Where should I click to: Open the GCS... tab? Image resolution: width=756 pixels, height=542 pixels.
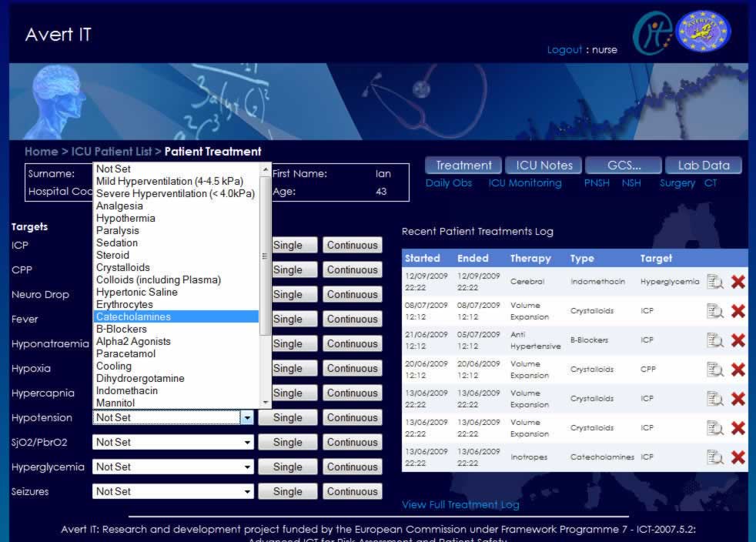pos(624,166)
